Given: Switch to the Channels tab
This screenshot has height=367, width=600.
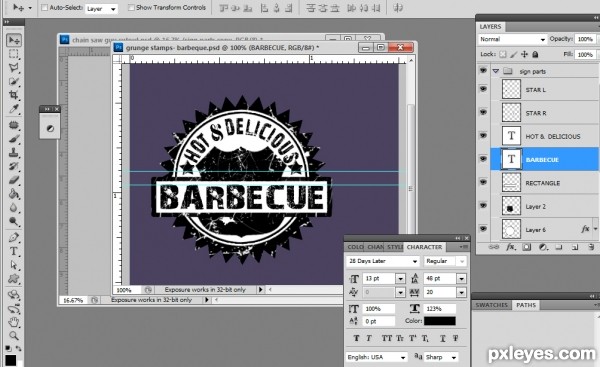Looking at the screenshot, I should click(375, 247).
